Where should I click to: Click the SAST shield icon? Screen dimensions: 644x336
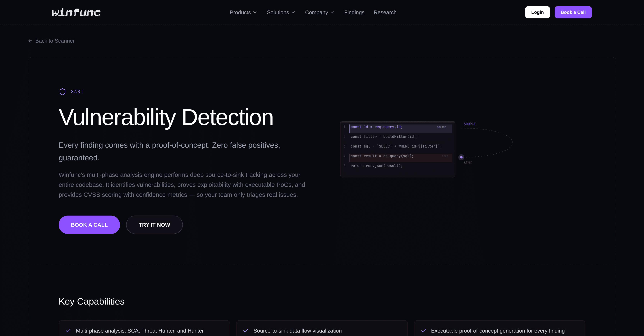click(x=62, y=91)
